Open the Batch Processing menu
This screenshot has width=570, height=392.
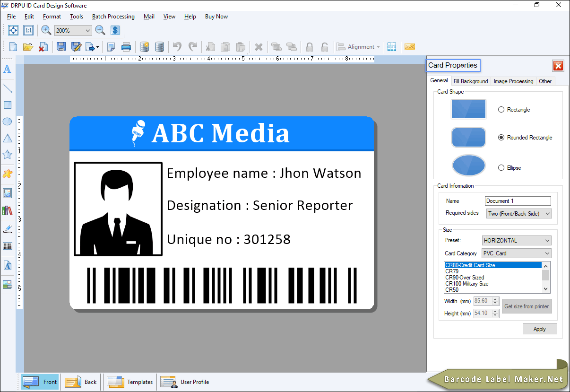[x=113, y=17]
